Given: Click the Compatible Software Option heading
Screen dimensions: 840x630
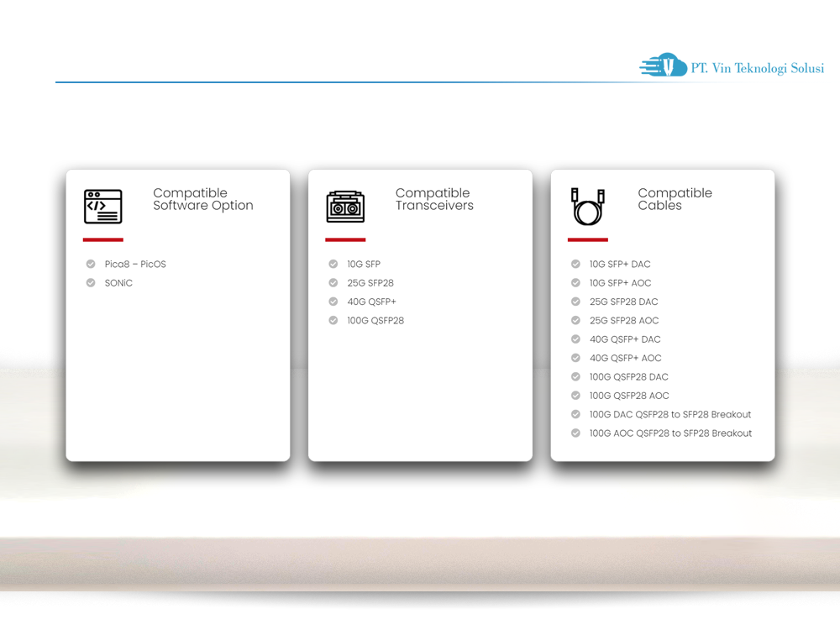Looking at the screenshot, I should [x=203, y=199].
